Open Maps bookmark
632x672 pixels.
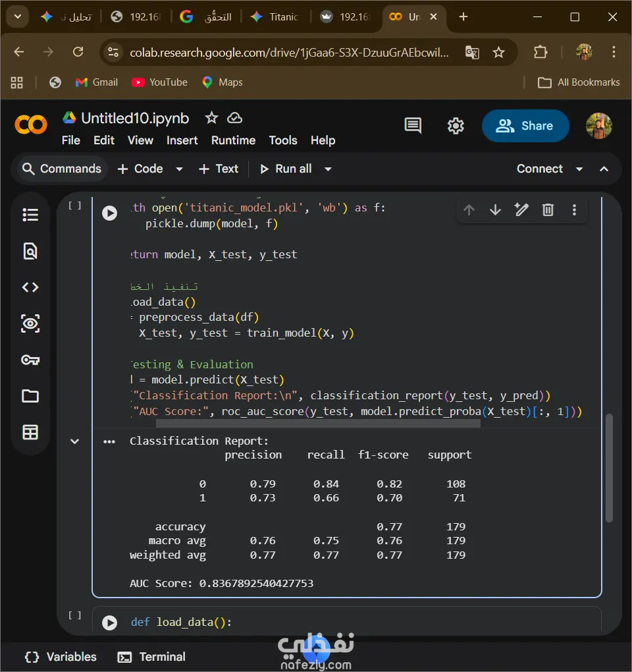222,82
